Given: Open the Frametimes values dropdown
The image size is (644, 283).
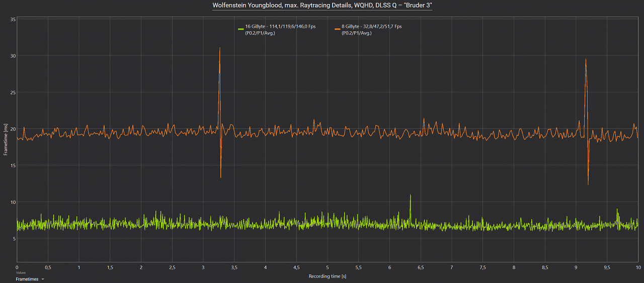Looking at the screenshot, I should pos(30,278).
